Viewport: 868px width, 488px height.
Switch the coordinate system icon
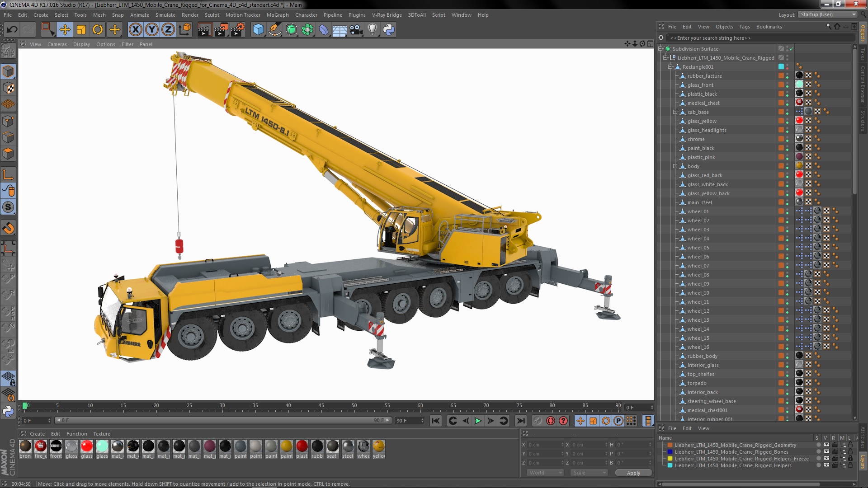(185, 30)
